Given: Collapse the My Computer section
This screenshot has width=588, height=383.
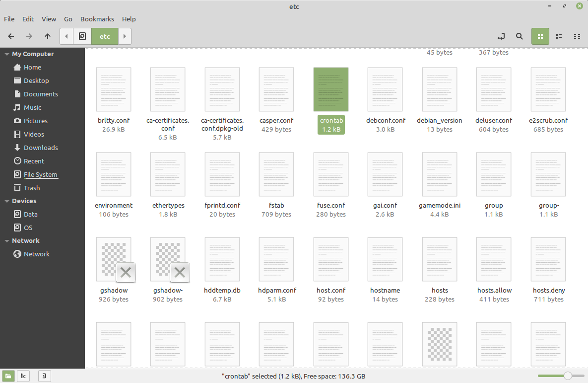Looking at the screenshot, I should point(7,54).
